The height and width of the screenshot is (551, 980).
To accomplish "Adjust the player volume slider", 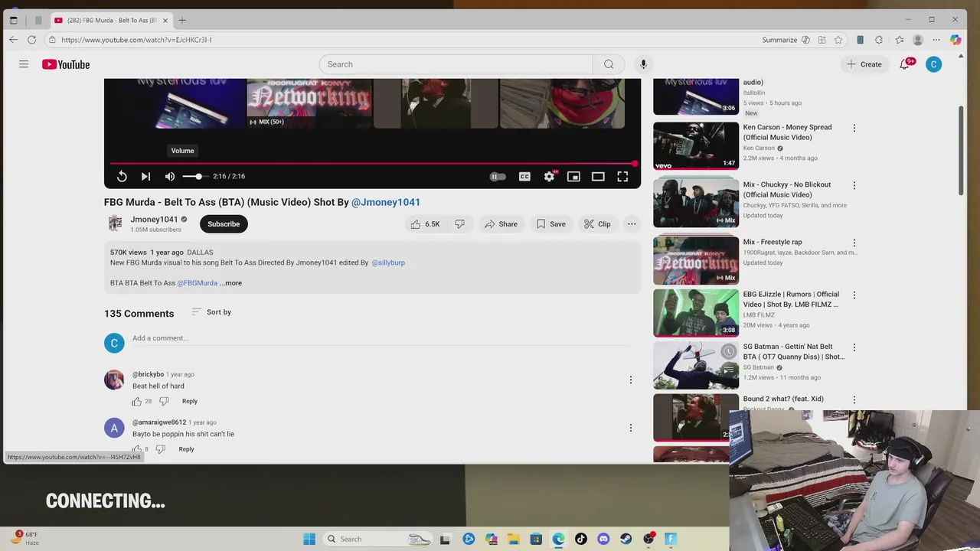I will click(194, 176).
